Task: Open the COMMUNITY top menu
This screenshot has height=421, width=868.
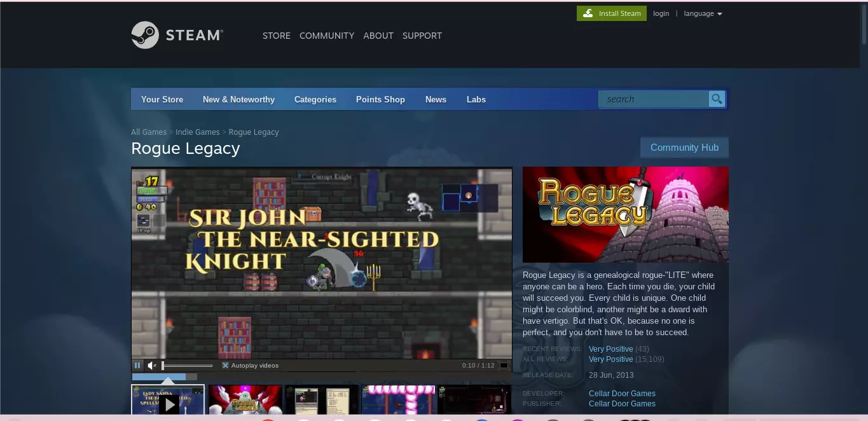Action: (x=327, y=36)
